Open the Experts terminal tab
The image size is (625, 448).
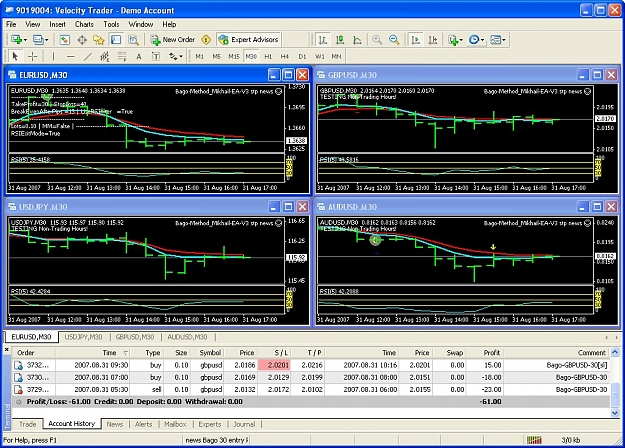(x=210, y=424)
